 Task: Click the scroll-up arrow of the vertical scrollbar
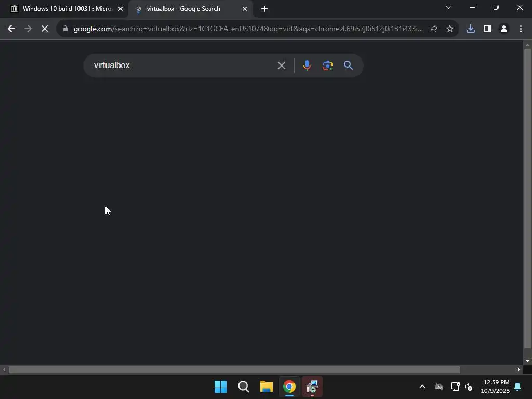(527, 45)
